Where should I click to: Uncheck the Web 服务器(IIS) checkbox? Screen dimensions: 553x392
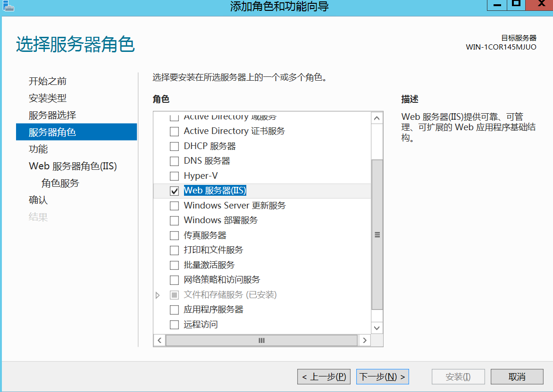pyautogui.click(x=175, y=191)
